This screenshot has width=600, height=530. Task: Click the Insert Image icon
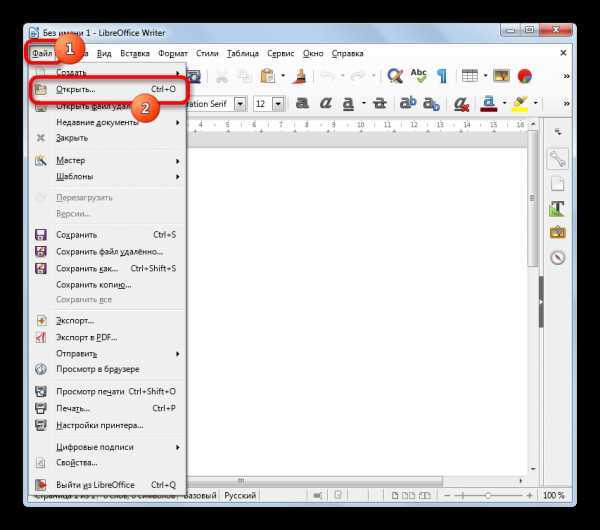tap(501, 76)
